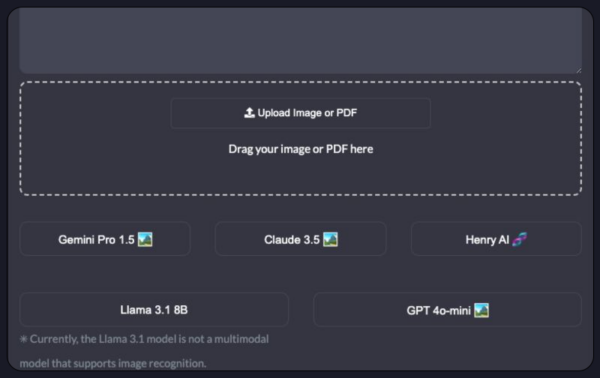
Task: Click the empty dashed area below the drag text
Action: point(300,175)
